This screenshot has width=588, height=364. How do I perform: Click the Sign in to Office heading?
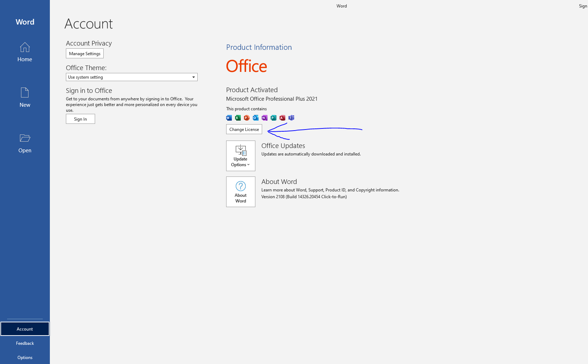coord(89,90)
